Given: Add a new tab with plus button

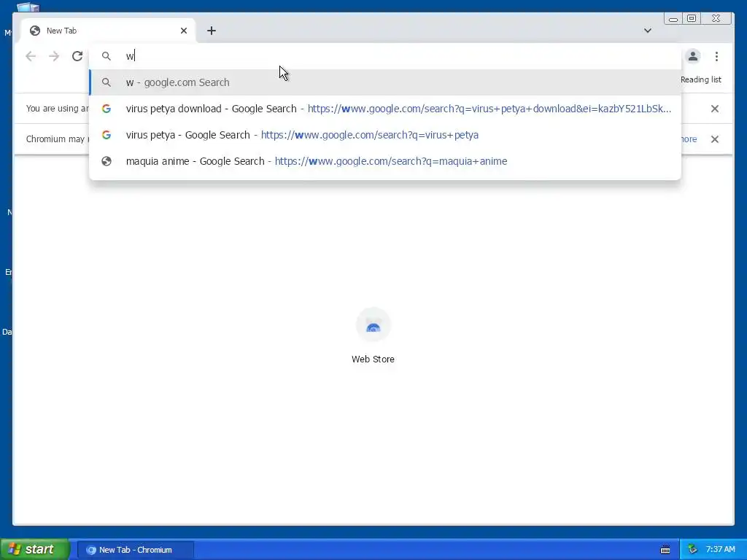Looking at the screenshot, I should pyautogui.click(x=212, y=31).
